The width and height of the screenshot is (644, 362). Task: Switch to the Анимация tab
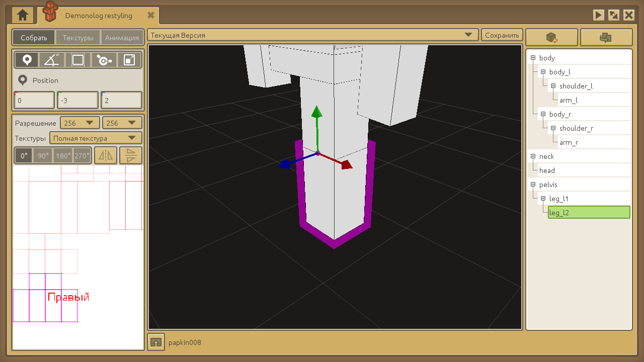coord(122,38)
